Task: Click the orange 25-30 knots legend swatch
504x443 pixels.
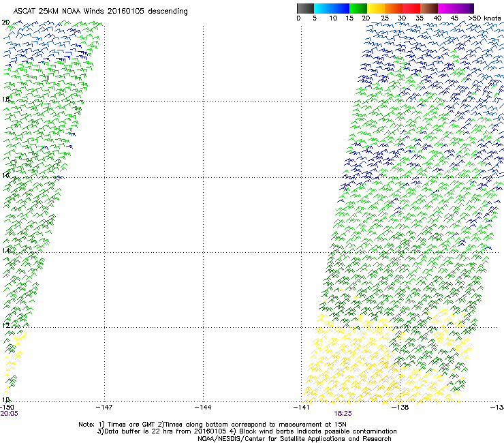Action: pos(394,8)
